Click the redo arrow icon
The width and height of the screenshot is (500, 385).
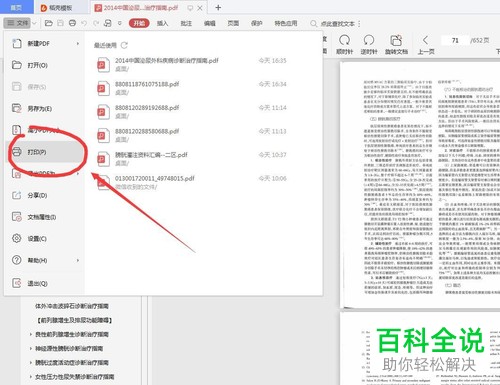tap(96, 23)
